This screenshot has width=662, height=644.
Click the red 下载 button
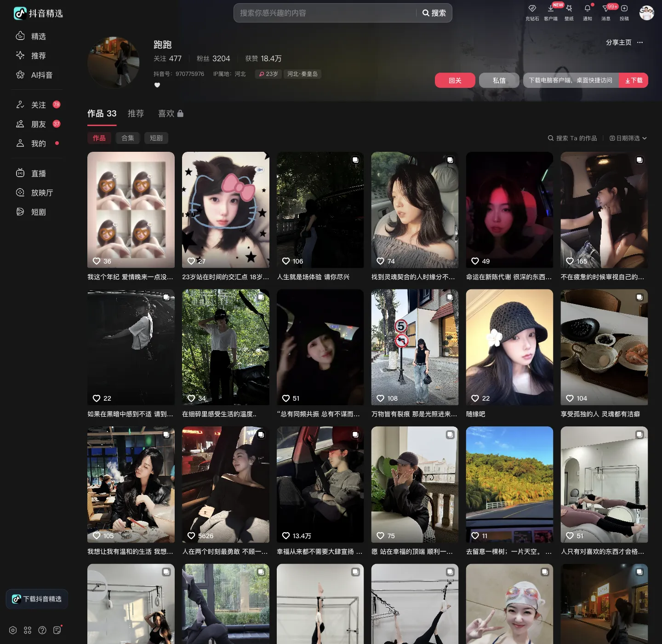[633, 80]
